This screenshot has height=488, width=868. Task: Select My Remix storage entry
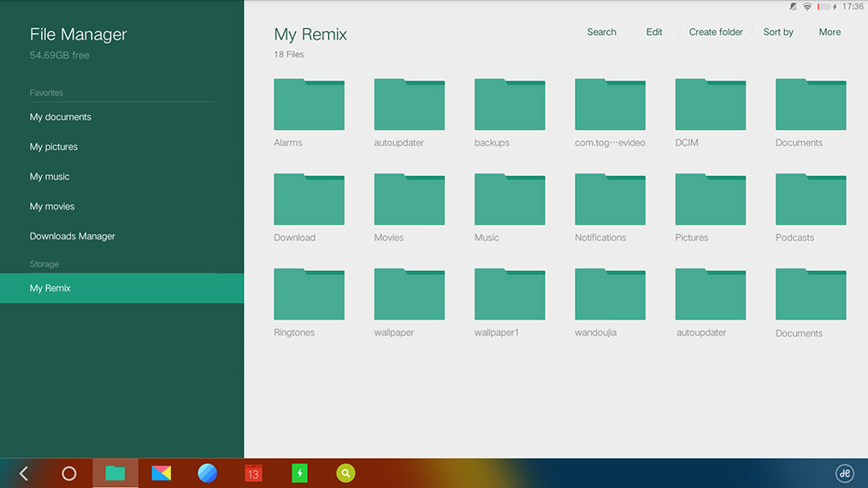(121, 288)
